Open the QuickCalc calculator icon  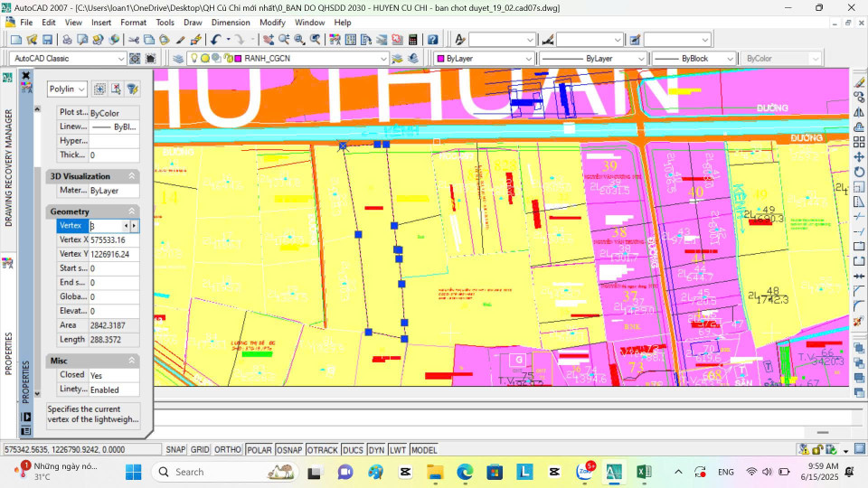pyautogui.click(x=412, y=40)
